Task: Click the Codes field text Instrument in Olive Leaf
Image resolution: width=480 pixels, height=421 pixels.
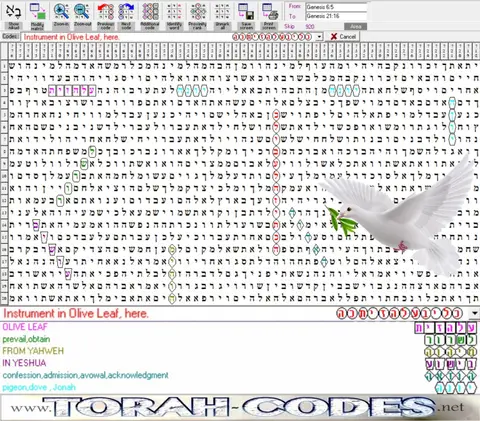Action: 71,37
